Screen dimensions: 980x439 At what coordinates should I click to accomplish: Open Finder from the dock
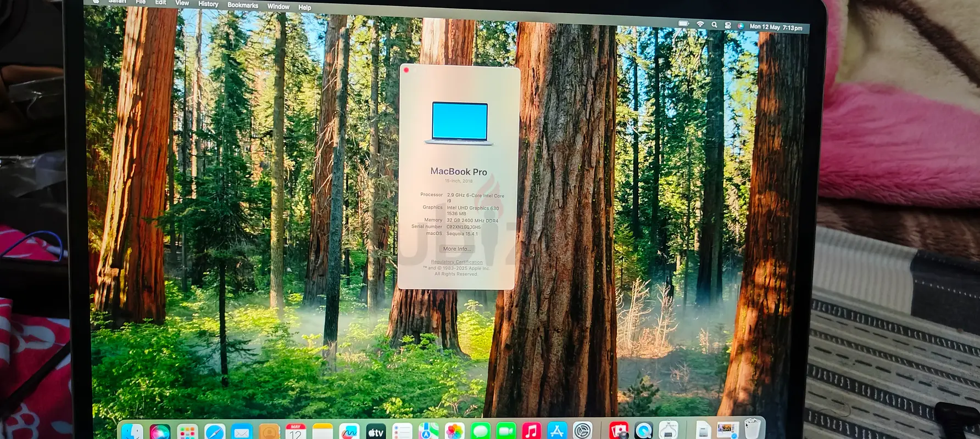[x=132, y=432]
